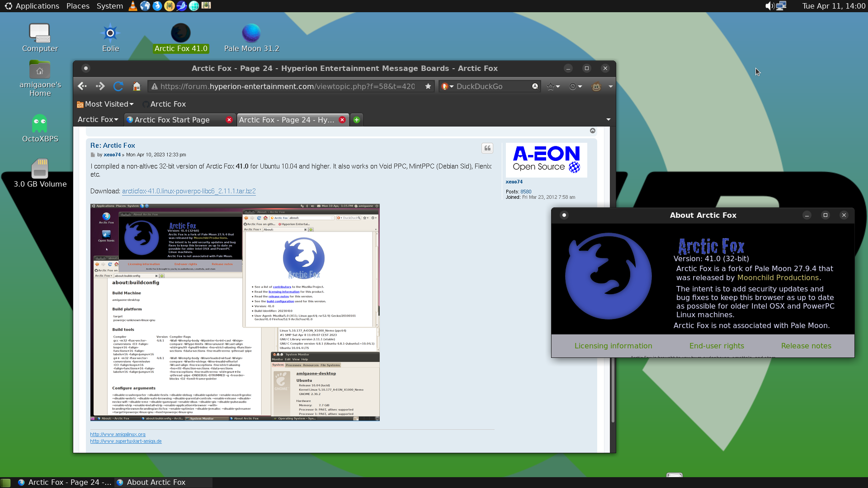Follow the Moonchild Productions link
868x488 pixels.
[778, 277]
